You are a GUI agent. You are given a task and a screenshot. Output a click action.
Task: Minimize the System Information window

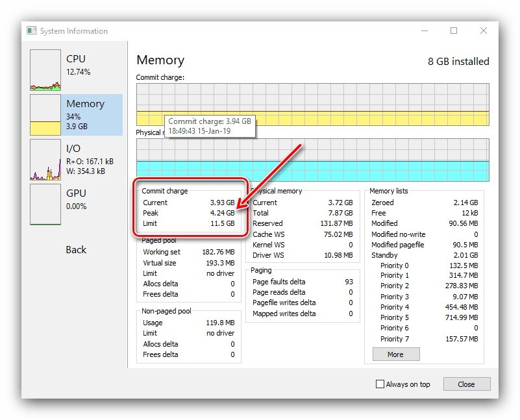(425, 31)
